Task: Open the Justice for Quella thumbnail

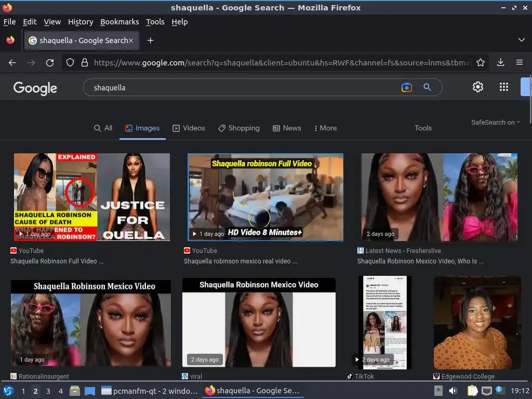Action: [x=91, y=197]
